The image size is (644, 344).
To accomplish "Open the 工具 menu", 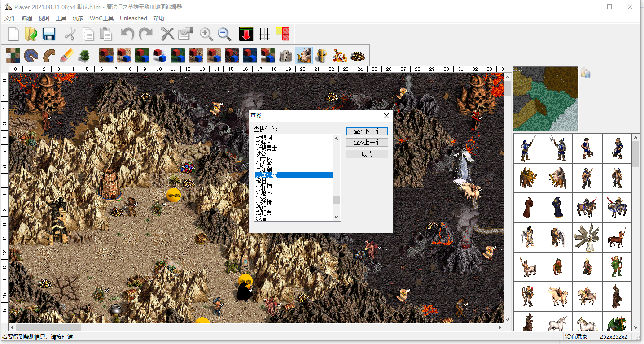I will click(x=61, y=18).
